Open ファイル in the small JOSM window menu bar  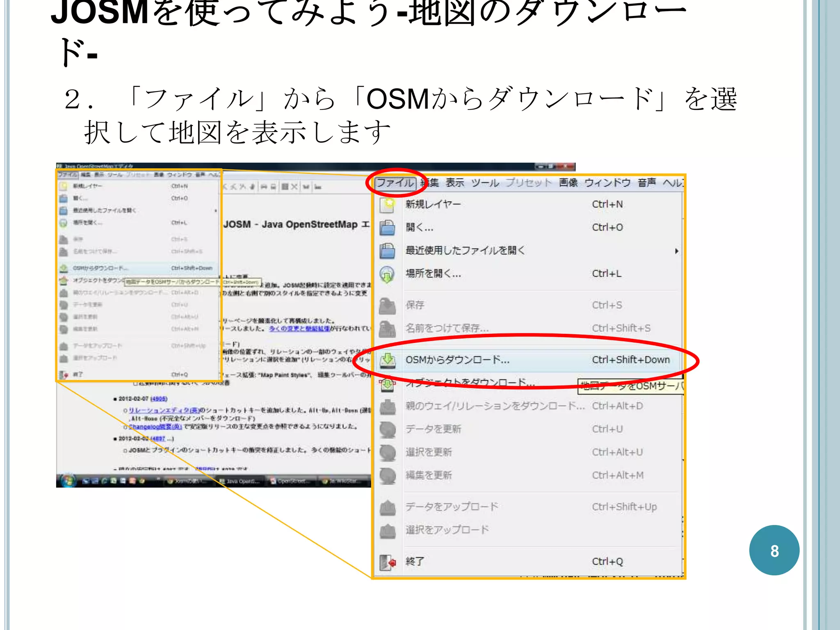click(68, 175)
